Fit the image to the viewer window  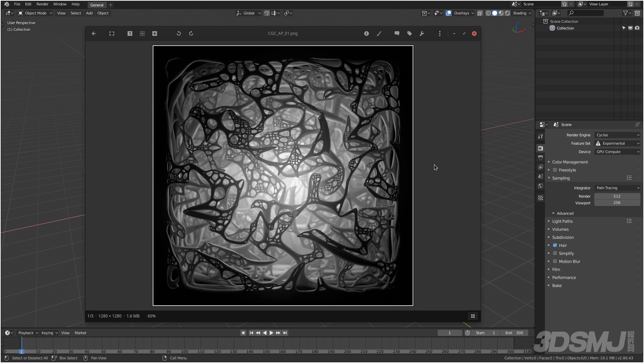pyautogui.click(x=142, y=34)
